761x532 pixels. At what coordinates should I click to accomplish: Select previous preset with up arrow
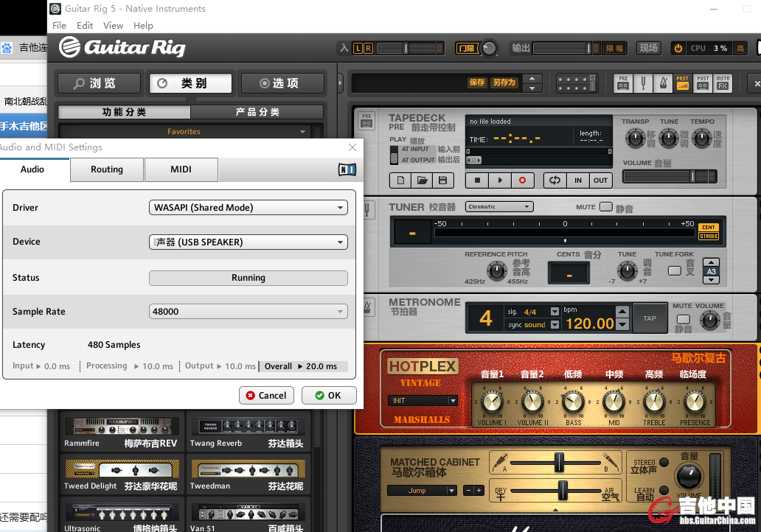pos(532,79)
